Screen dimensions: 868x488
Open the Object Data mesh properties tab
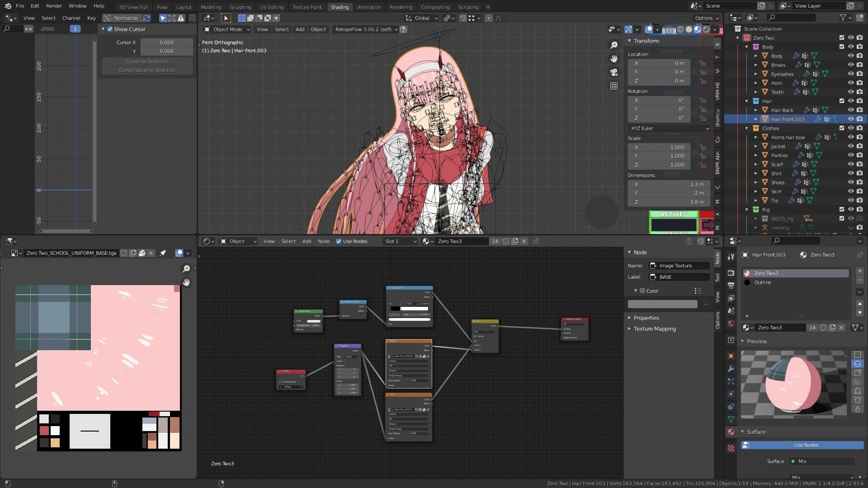[x=731, y=419]
